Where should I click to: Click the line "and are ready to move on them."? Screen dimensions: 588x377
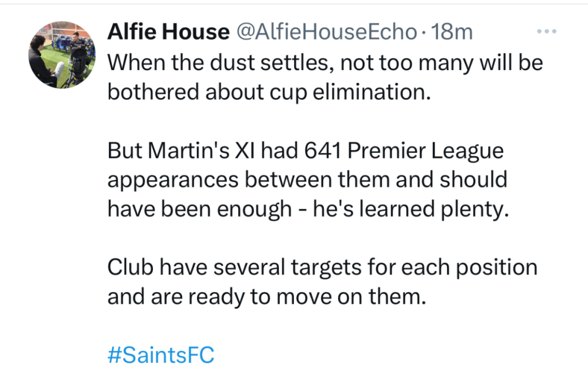(266, 296)
